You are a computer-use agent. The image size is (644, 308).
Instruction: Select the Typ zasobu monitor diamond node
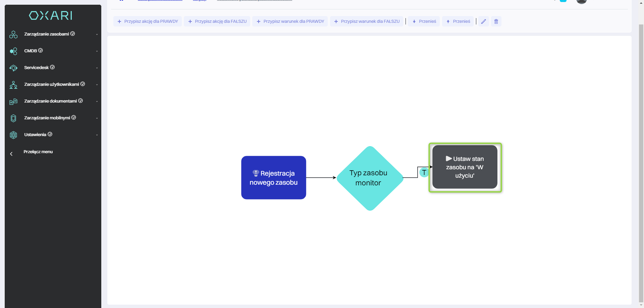pyautogui.click(x=370, y=178)
